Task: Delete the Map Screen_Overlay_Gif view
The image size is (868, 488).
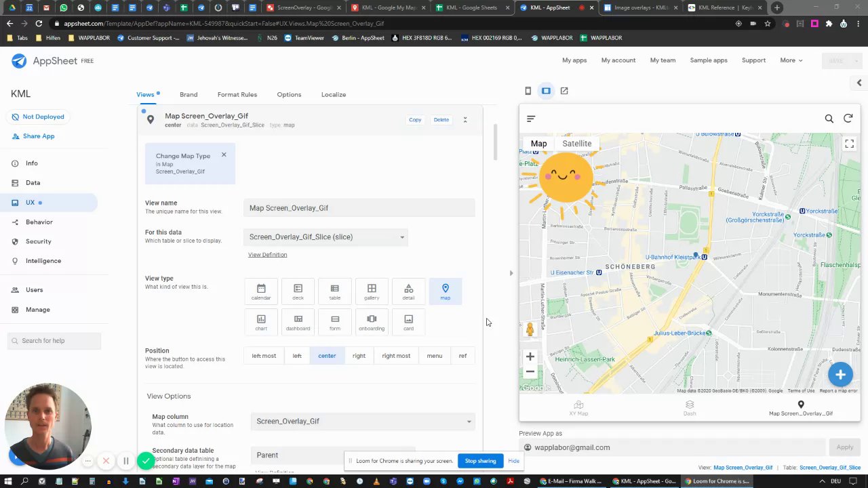Action: pyautogui.click(x=441, y=120)
